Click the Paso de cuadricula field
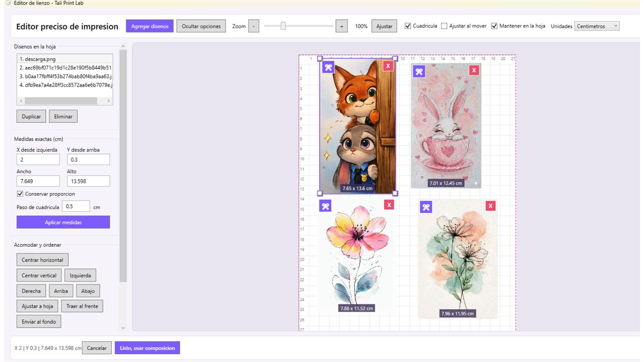The width and height of the screenshot is (644, 362). coord(76,207)
